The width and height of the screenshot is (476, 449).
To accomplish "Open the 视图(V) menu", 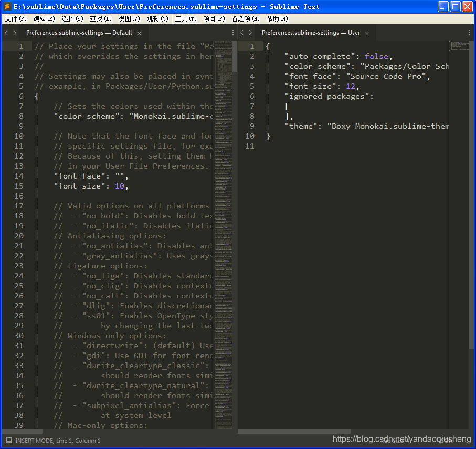I will (129, 19).
